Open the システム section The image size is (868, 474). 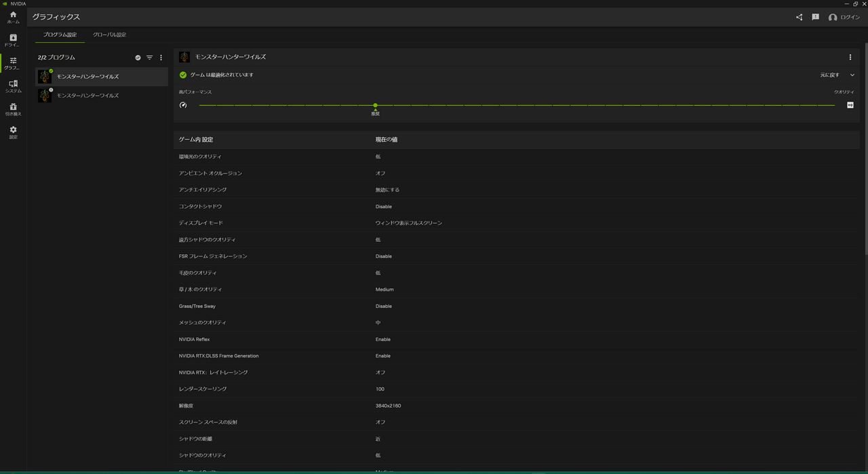click(x=12, y=86)
